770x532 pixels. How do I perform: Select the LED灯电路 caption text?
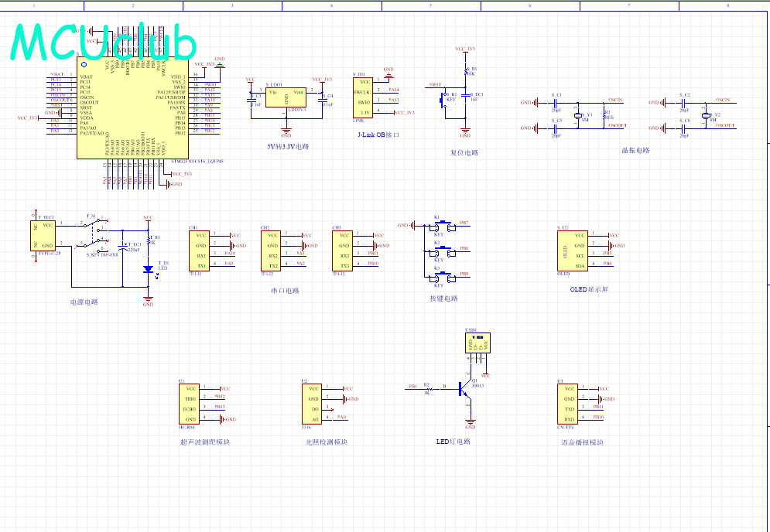453,442
